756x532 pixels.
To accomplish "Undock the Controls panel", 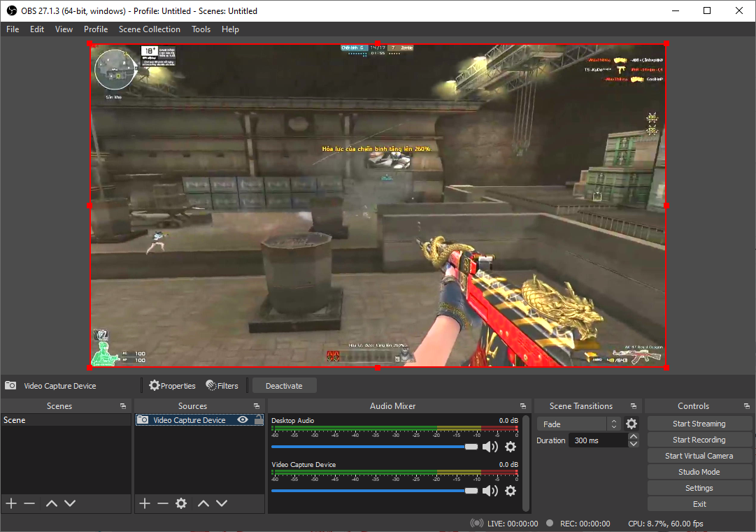I will point(747,406).
